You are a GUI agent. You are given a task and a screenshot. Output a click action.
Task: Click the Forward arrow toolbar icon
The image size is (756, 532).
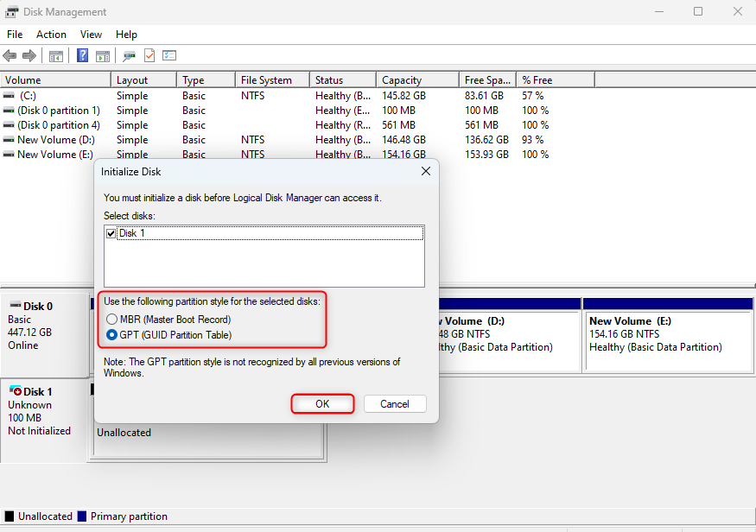tap(29, 56)
